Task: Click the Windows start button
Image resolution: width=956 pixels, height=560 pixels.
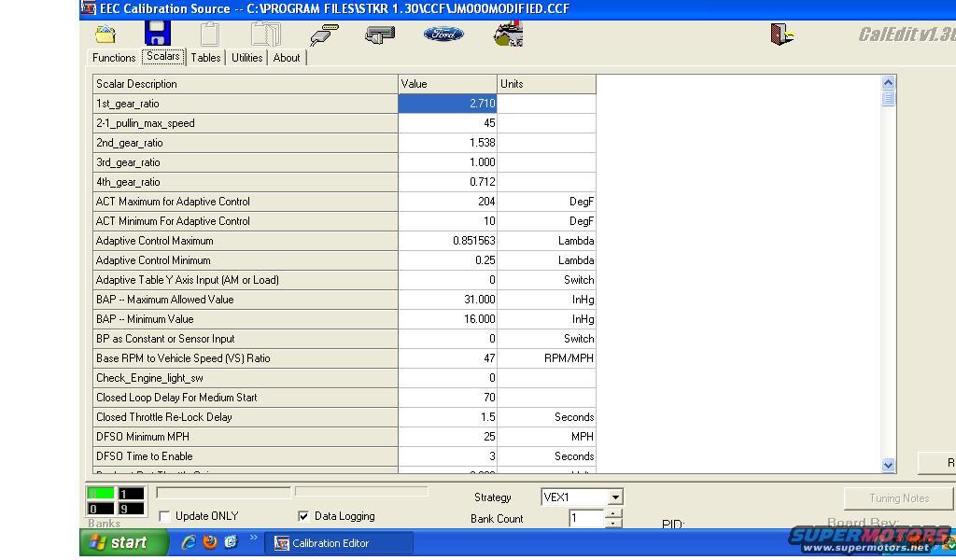Action: coord(124,542)
